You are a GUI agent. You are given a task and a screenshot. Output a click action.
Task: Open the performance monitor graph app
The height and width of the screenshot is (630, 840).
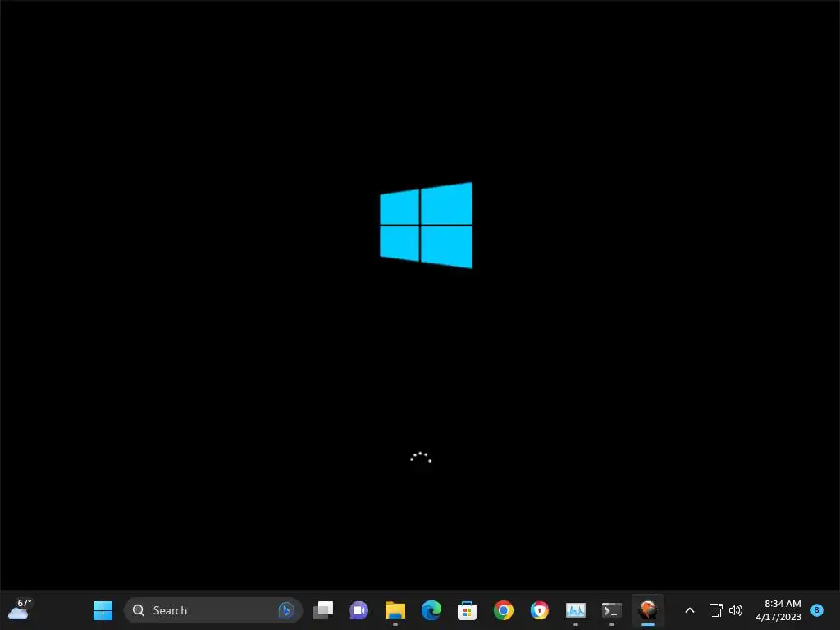click(576, 610)
